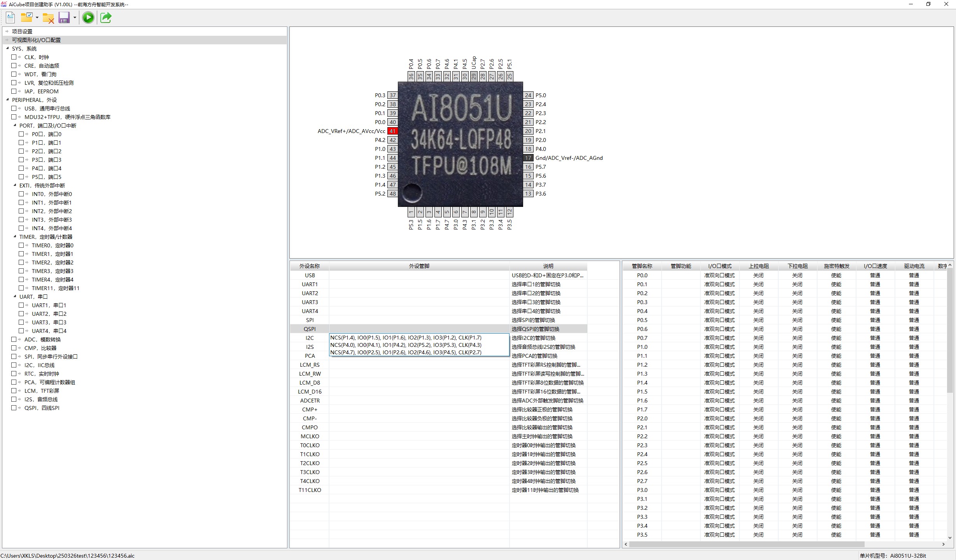956x560 pixels.
Task: Click the close project folder icon with red X
Action: (48, 18)
